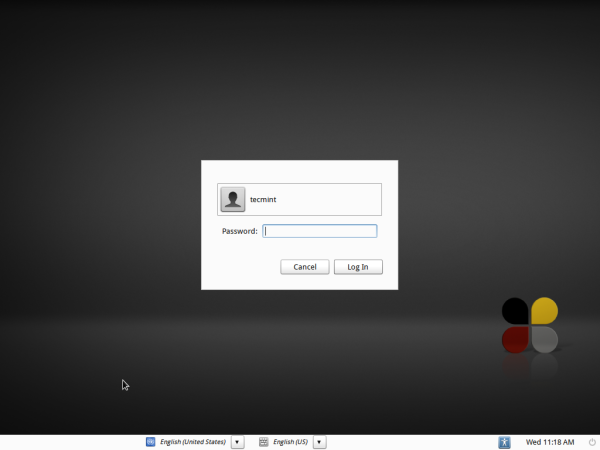Click the Cancel button
This screenshot has width=600, height=450.
point(305,267)
